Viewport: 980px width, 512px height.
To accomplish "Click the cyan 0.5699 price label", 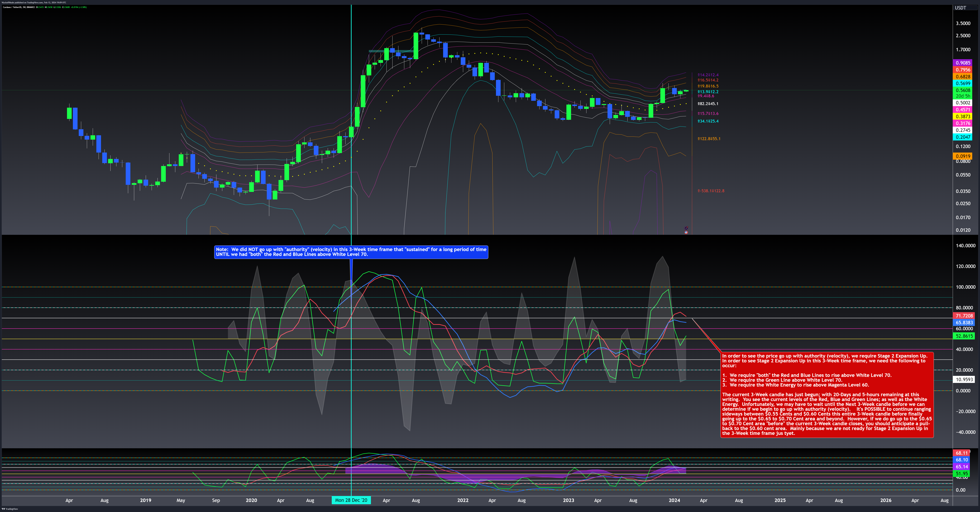I will coord(963,83).
